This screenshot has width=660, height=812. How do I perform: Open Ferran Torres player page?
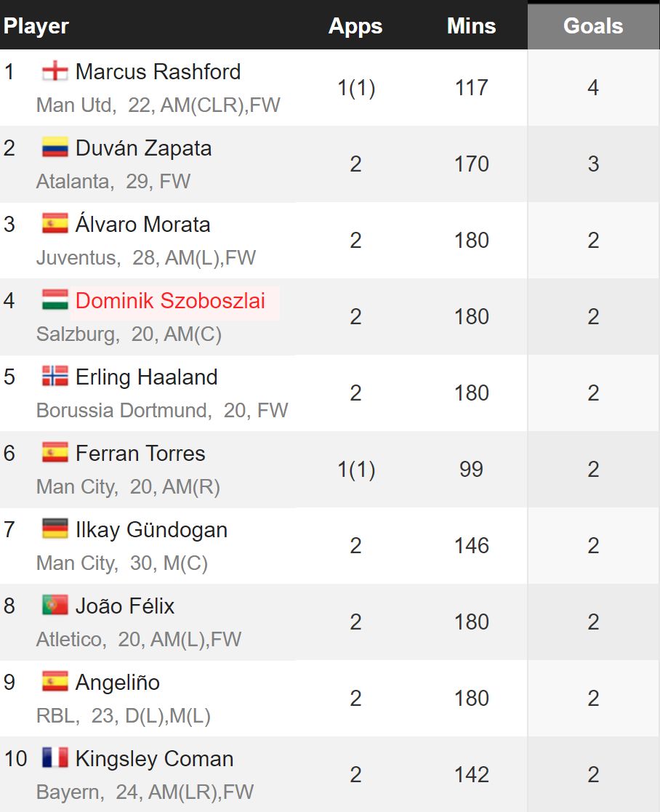(x=140, y=454)
